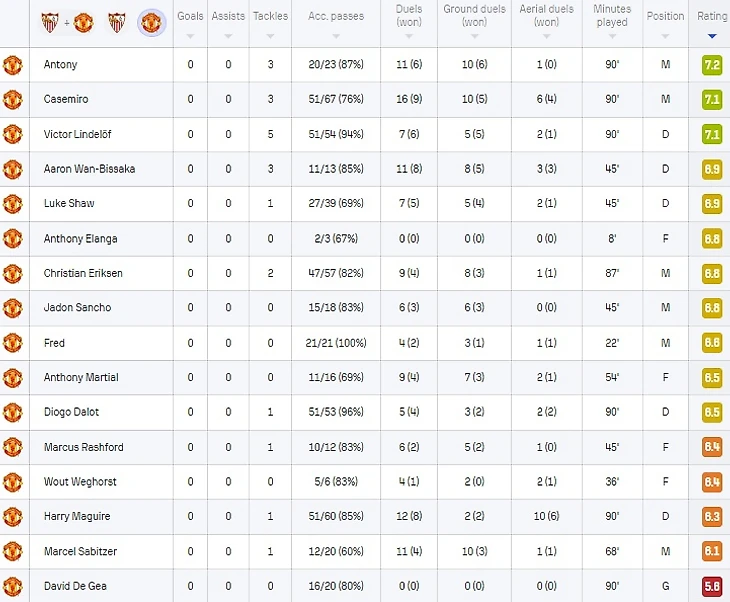730x602 pixels.
Task: Sort players by Tackles column
Action: pyautogui.click(x=269, y=22)
